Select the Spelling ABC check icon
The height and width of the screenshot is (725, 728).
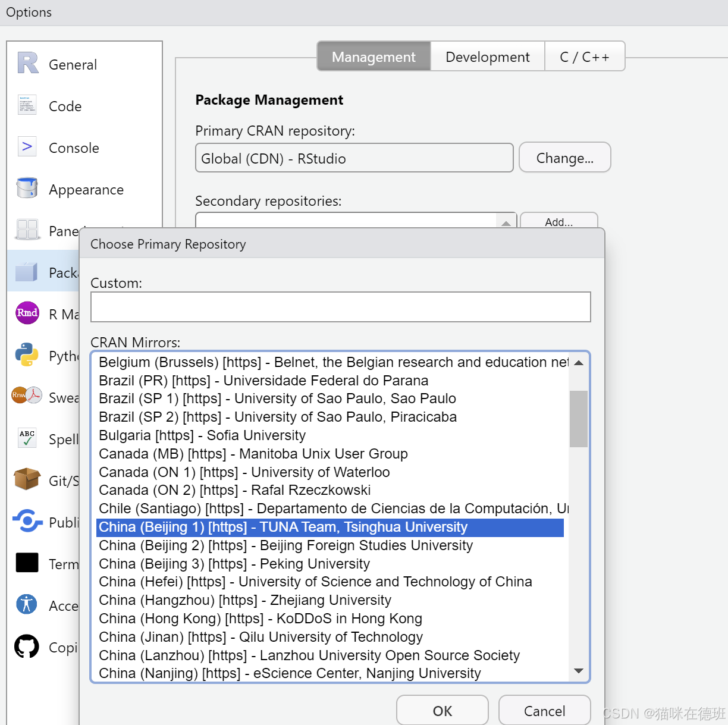point(27,438)
